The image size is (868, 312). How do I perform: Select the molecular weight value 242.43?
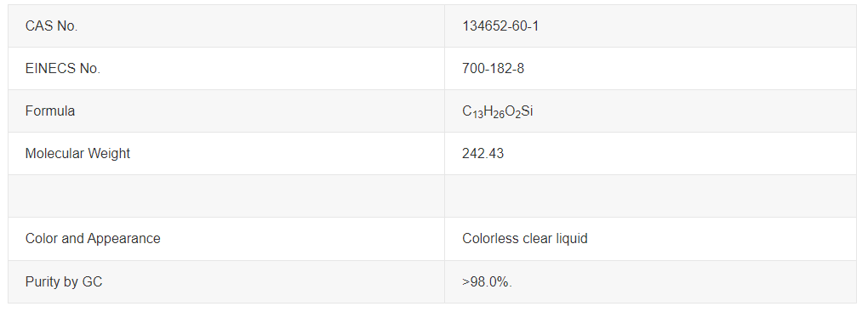click(483, 153)
